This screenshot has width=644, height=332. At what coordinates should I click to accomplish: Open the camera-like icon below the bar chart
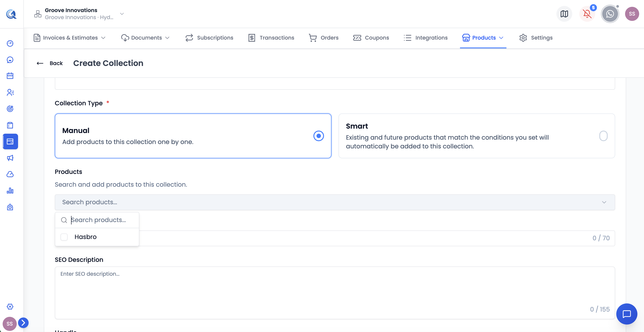tap(10, 207)
